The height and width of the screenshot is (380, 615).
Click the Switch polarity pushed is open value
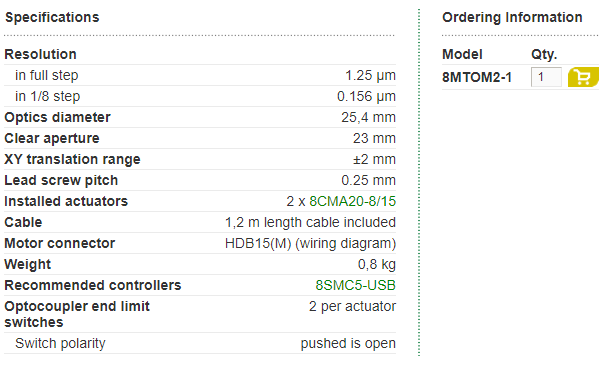click(348, 343)
